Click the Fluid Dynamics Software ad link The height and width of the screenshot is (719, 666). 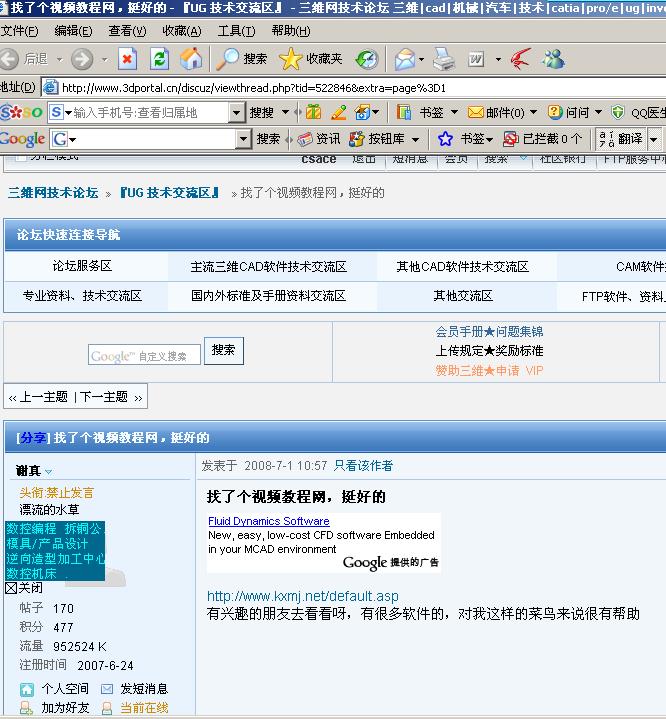pyautogui.click(x=269, y=521)
